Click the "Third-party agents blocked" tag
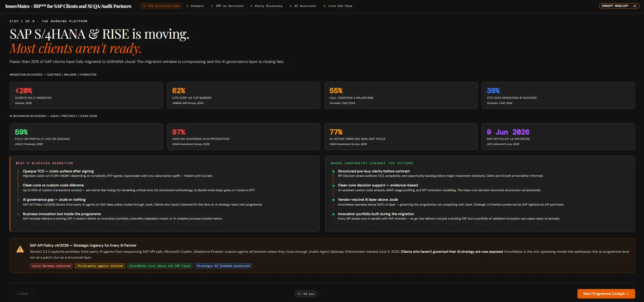644x302 pixels. coord(100,266)
